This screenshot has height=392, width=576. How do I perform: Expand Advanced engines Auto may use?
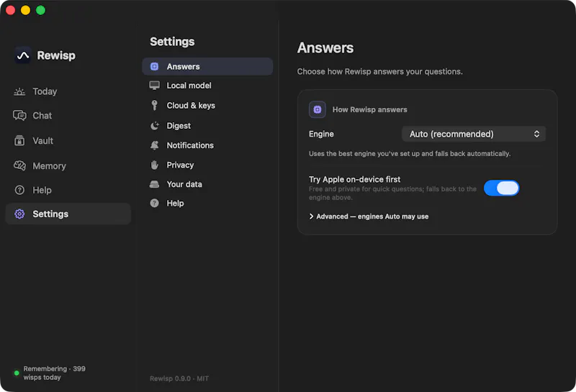[x=369, y=216]
